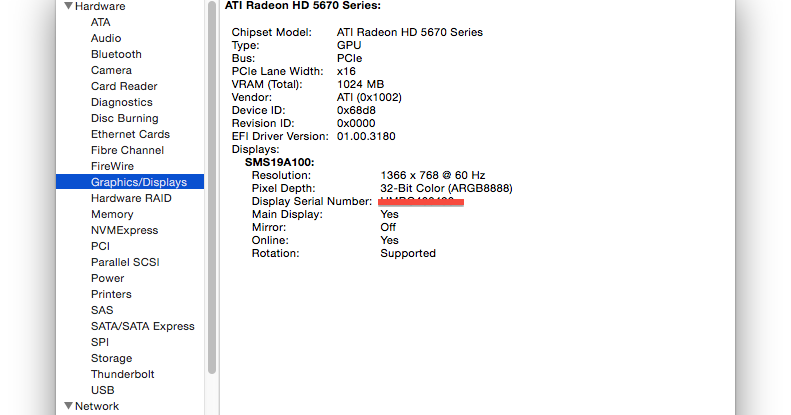Image resolution: width=791 pixels, height=415 pixels.
Task: Click the Mirror value Off
Action: click(x=388, y=227)
